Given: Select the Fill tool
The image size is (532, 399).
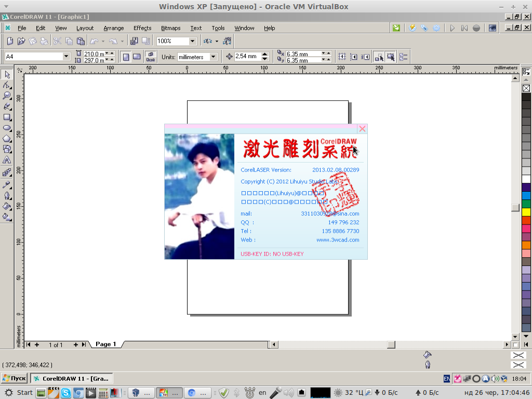Looking at the screenshot, I should coord(7,206).
